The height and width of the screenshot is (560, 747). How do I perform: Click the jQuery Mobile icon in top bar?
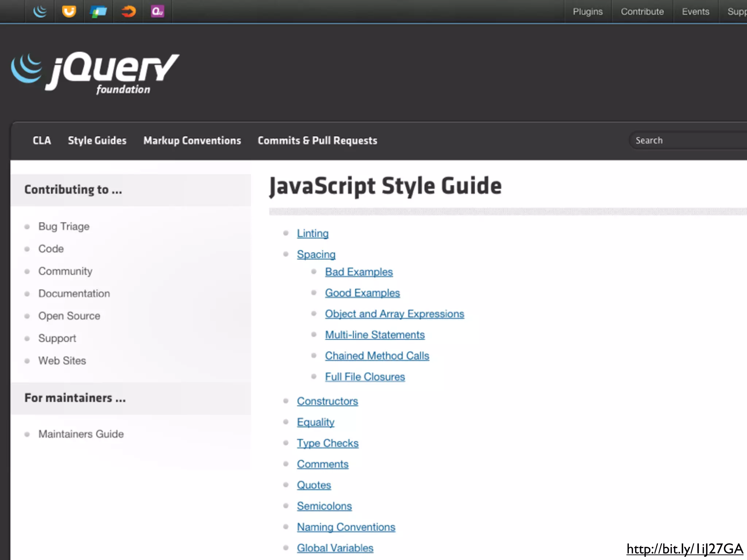[98, 12]
